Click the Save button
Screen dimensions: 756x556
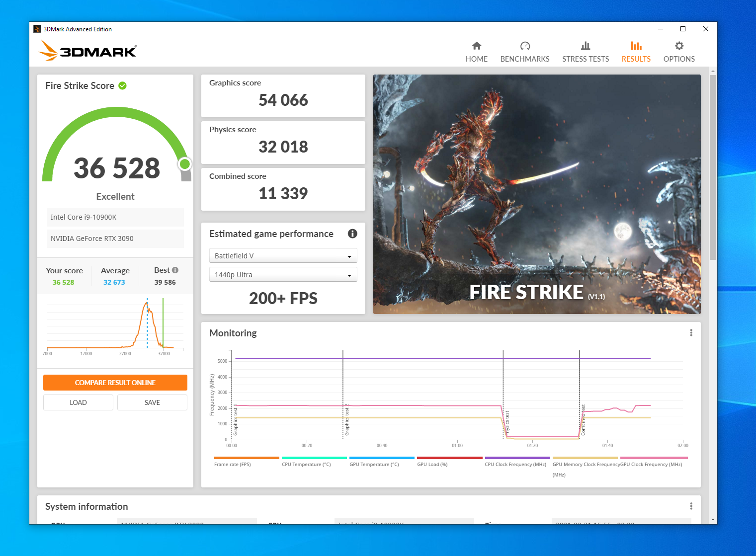click(x=152, y=402)
